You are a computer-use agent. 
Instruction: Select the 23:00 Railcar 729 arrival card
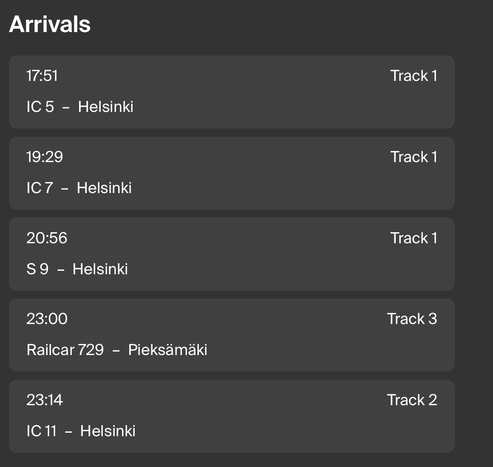tap(232, 335)
